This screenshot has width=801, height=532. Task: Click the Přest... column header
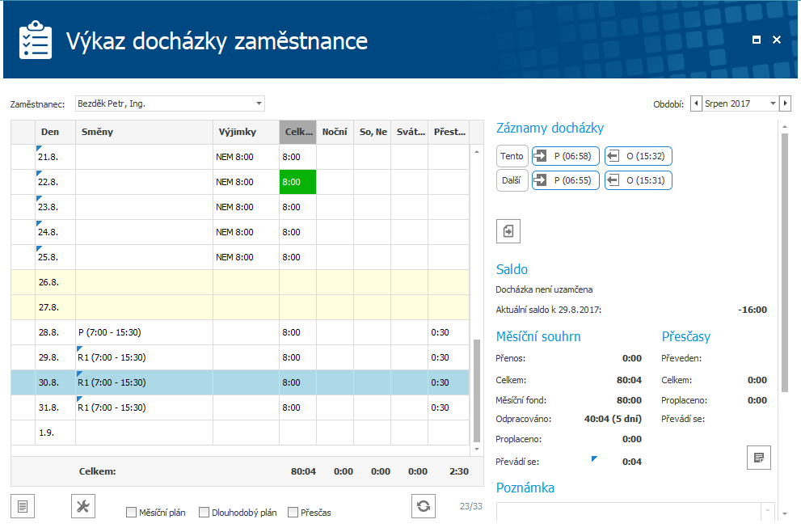pos(449,132)
